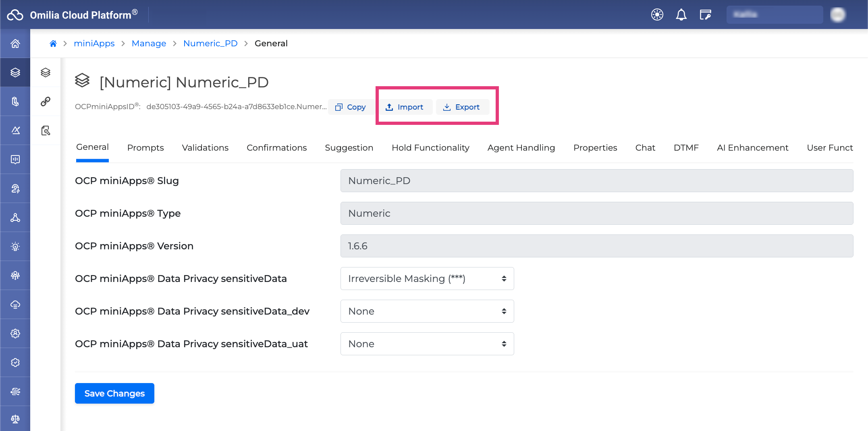Viewport: 868px width, 431px height.
Task: Select the layers icon in the white sub-sidebar
Action: (46, 73)
